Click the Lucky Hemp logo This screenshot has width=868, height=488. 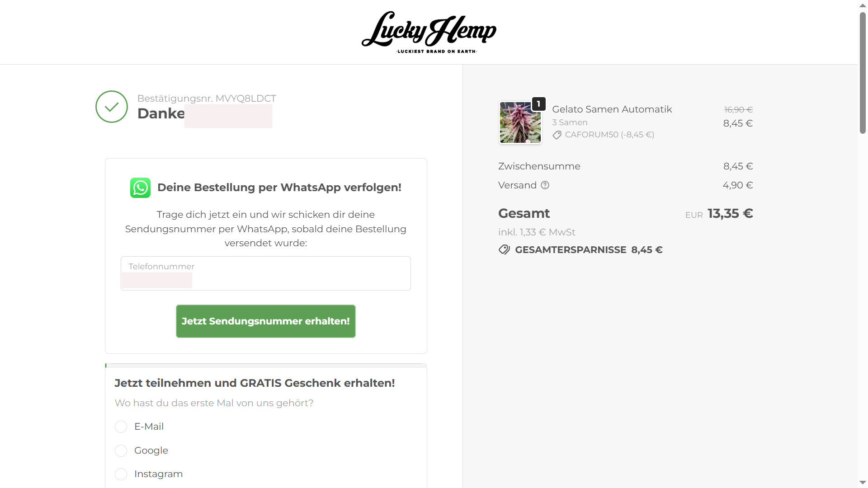pos(429,32)
